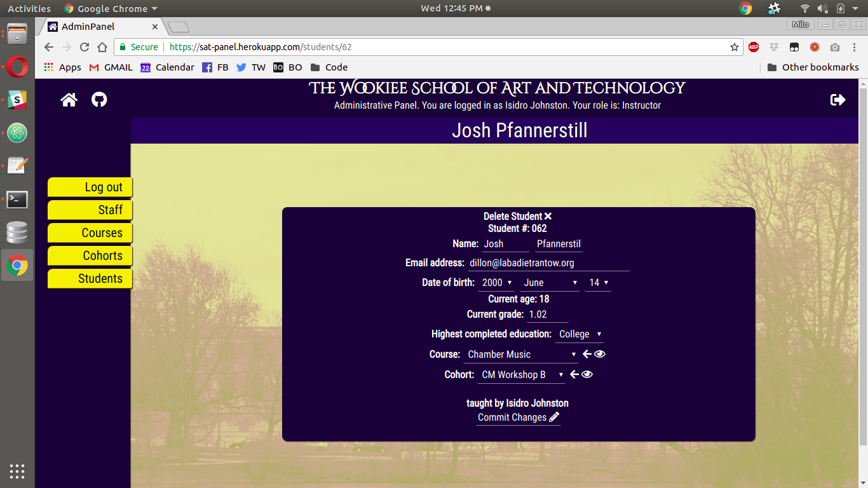The image size is (868, 488).
Task: Open the BO bookmark
Action: pyautogui.click(x=287, y=67)
